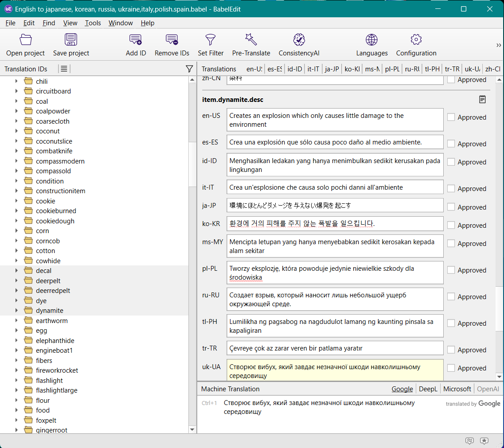The image size is (504, 448).
Task: Select Microsoft as machine translation provider
Action: 457,389
